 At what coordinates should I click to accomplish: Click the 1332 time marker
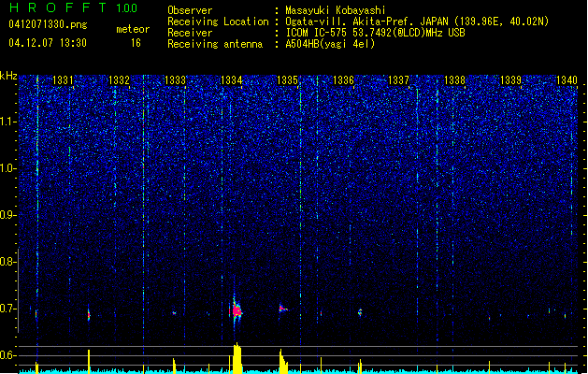[x=119, y=80]
